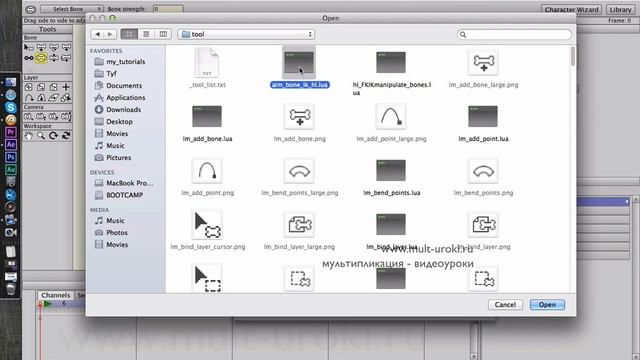Select lm_add_bone.png file
640x360 pixels.
point(299,122)
